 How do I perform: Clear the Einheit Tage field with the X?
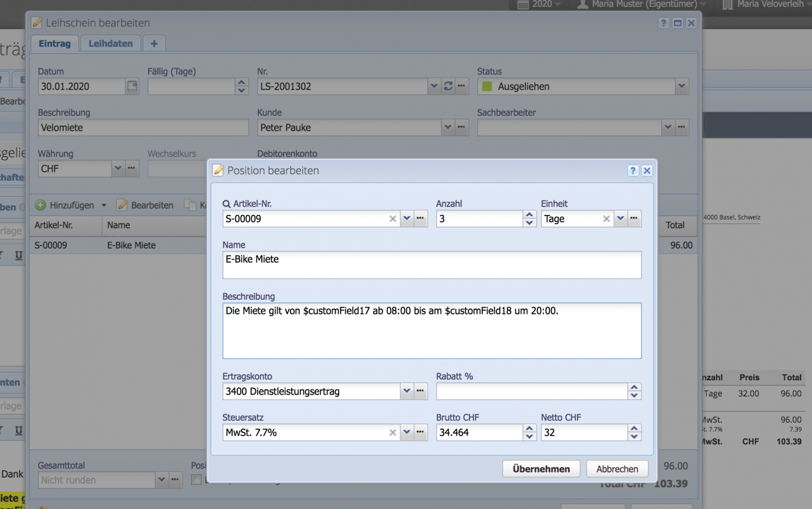[x=606, y=218]
